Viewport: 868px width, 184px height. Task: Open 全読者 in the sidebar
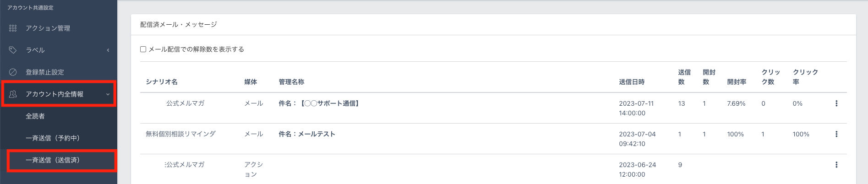35,116
